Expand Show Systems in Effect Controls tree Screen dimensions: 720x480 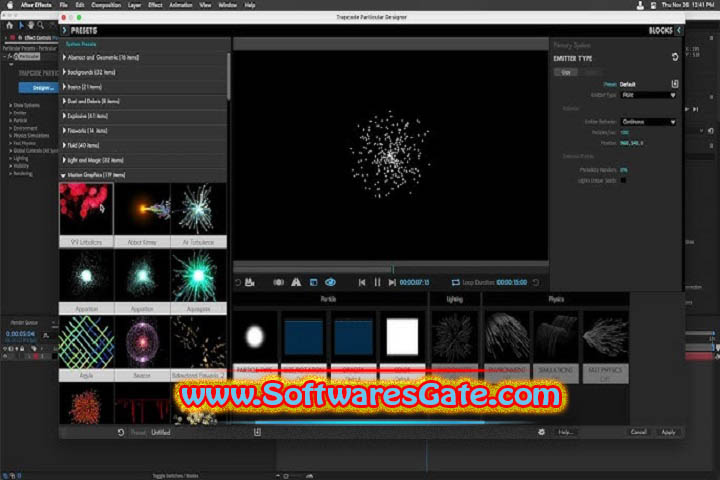tap(10, 105)
